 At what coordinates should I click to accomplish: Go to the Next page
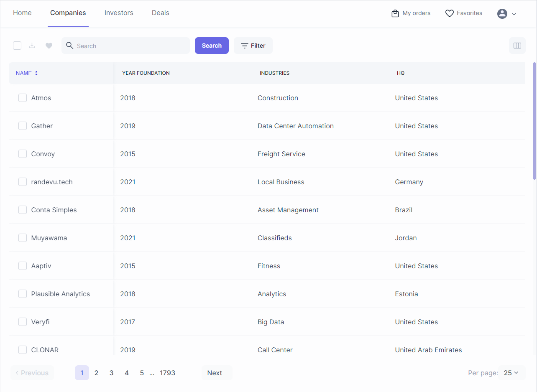215,373
